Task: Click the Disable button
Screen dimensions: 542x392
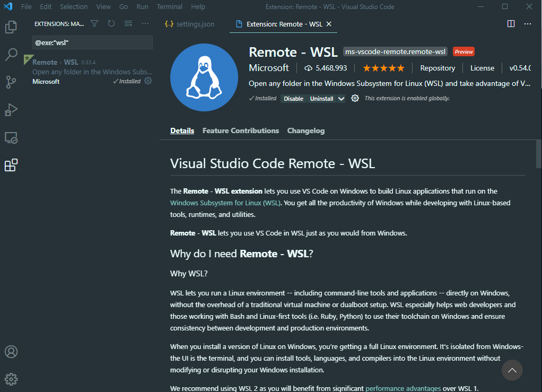Action: point(293,99)
